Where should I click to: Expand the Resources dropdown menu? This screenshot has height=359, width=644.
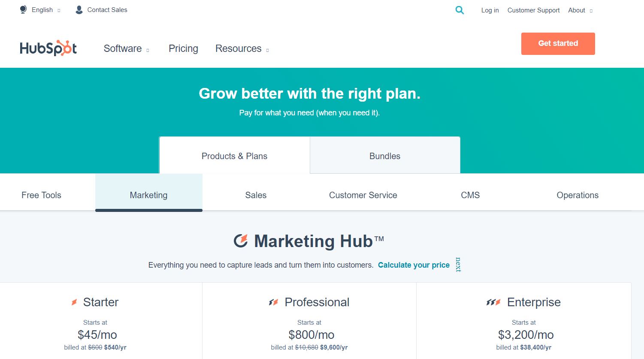tap(242, 48)
